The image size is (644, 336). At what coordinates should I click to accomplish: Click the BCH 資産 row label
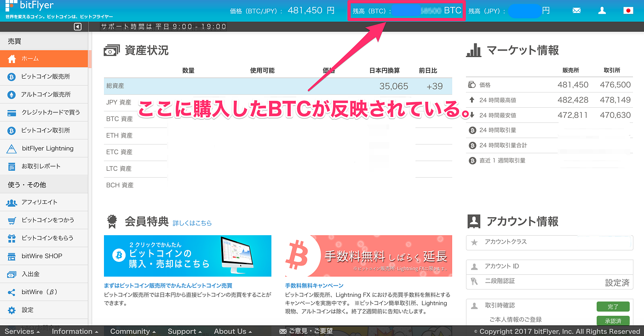coord(120,185)
